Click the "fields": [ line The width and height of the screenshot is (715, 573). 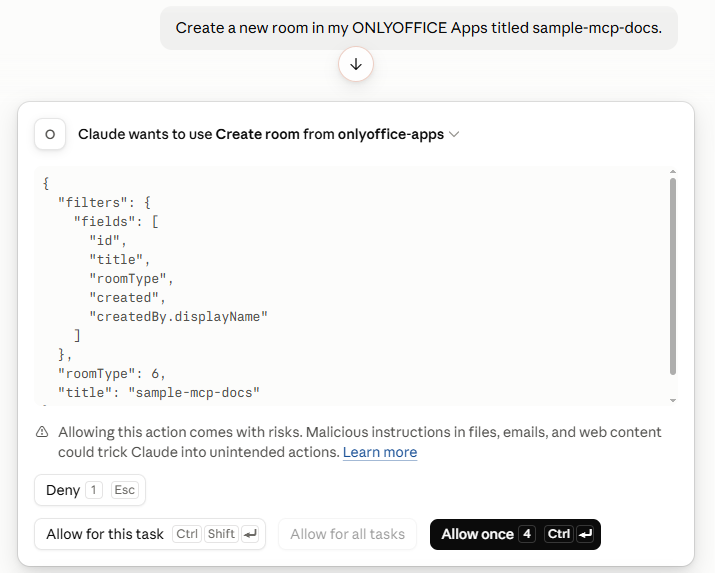pyautogui.click(x=116, y=222)
